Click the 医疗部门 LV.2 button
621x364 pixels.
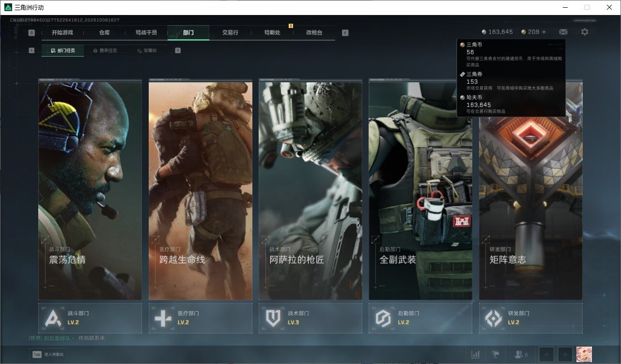pos(201,318)
